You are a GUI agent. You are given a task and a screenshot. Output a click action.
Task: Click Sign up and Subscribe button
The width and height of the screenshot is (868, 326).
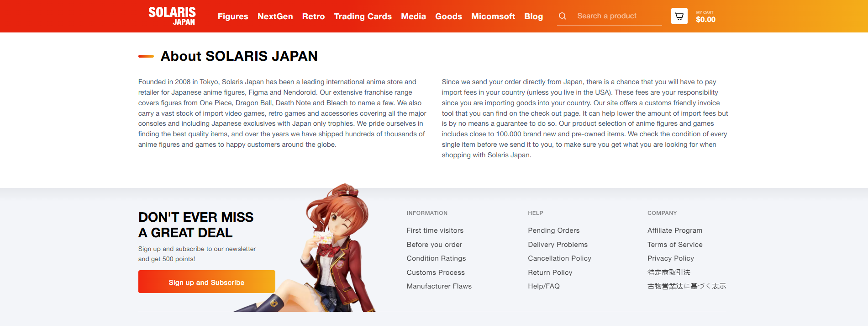pyautogui.click(x=207, y=282)
